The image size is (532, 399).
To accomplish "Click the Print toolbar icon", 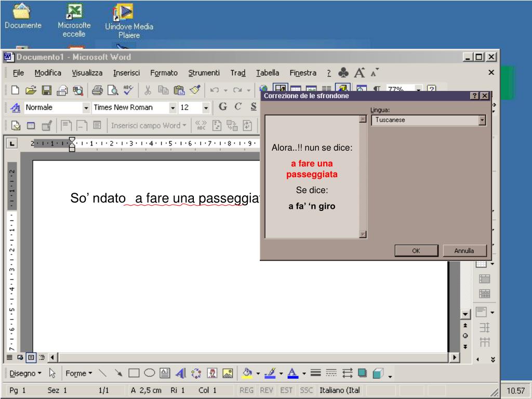I will pos(97,90).
